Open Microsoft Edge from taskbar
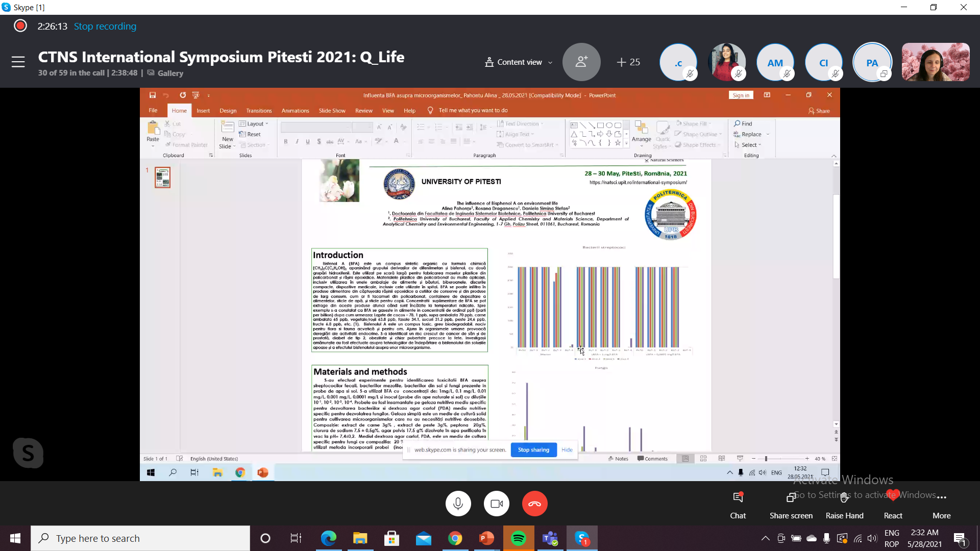This screenshot has width=980, height=551. (x=328, y=538)
